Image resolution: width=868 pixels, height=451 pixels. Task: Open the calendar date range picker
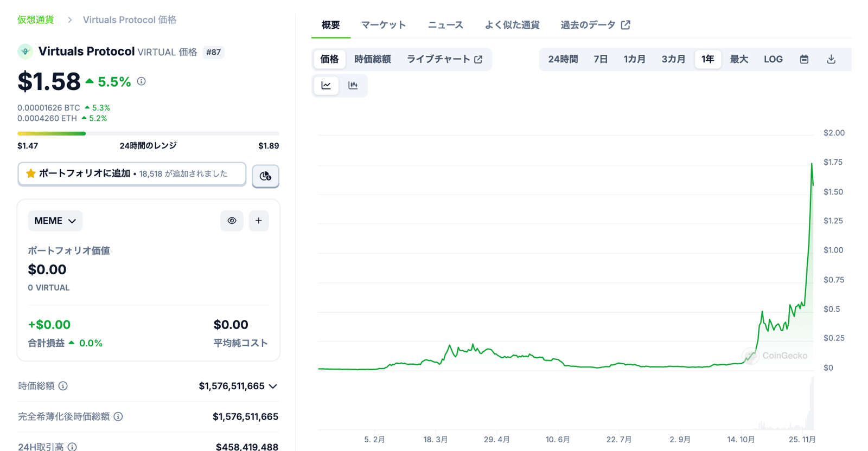pyautogui.click(x=804, y=59)
